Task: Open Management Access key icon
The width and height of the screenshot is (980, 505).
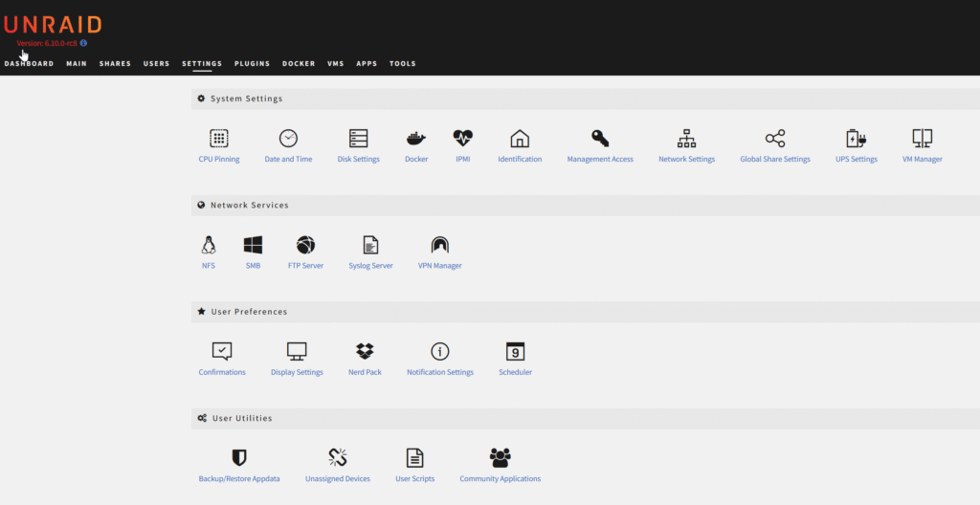Action: pyautogui.click(x=600, y=139)
